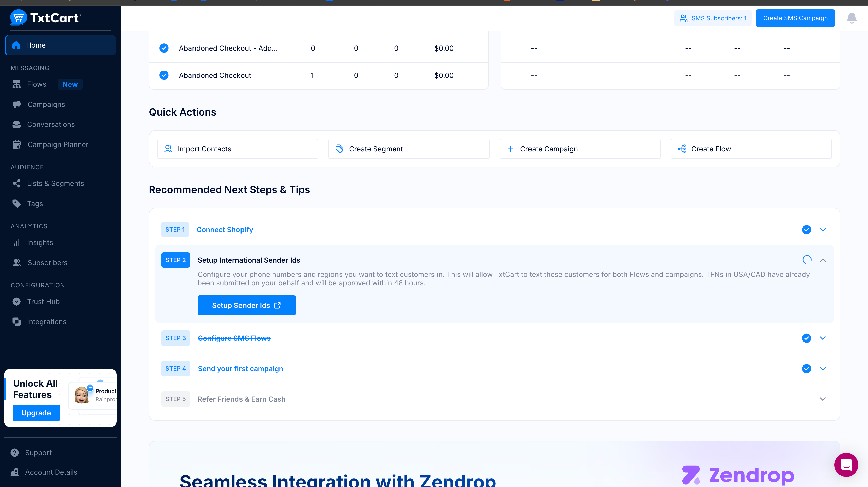
Task: Toggle the Abandoned Checkout row check
Action: pos(164,75)
